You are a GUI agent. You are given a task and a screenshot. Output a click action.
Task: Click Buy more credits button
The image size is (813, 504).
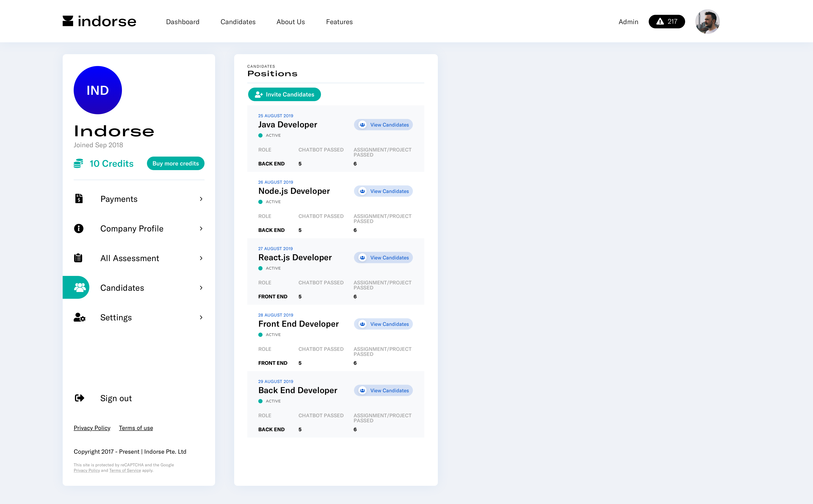175,163
